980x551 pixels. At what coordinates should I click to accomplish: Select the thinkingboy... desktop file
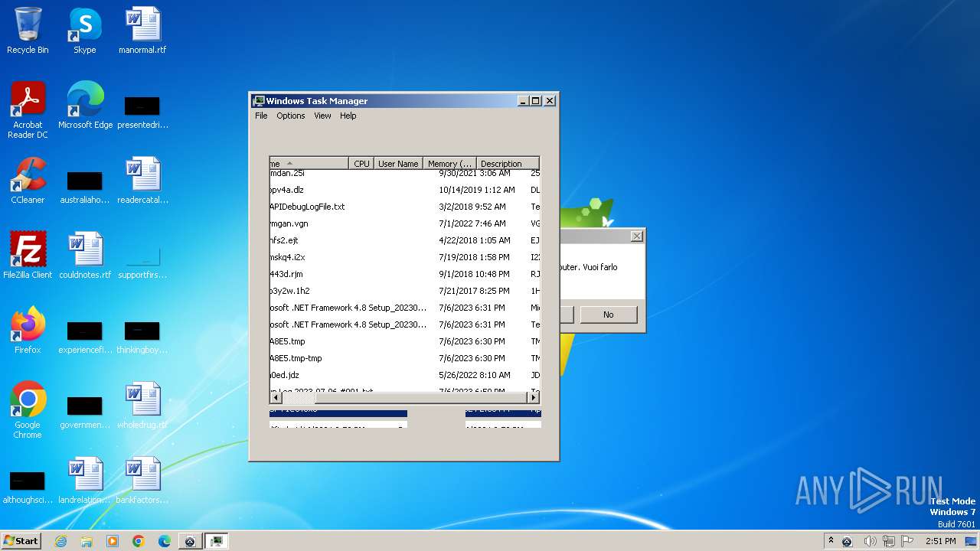tap(142, 337)
